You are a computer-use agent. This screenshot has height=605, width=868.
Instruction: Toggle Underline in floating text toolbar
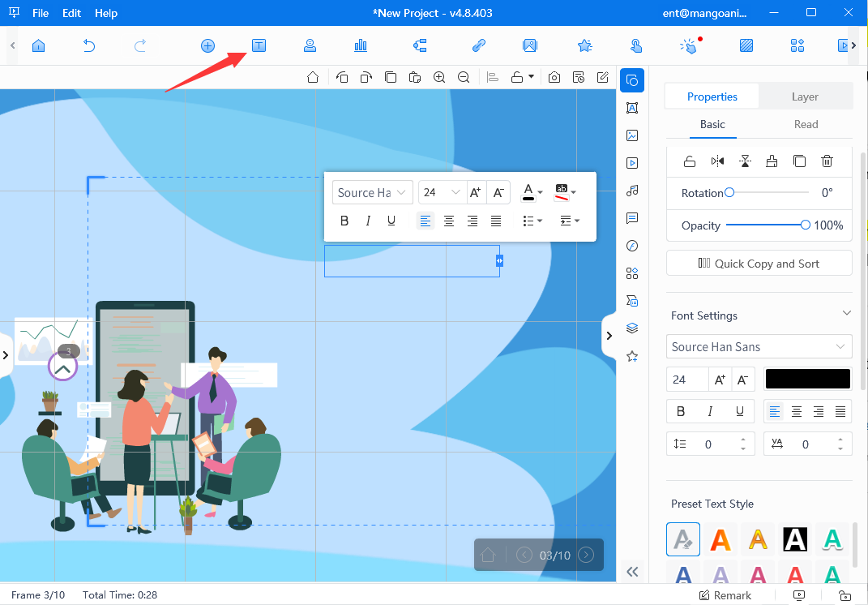(391, 221)
